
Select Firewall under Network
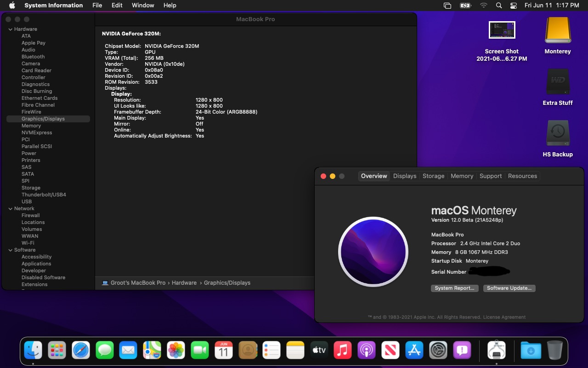31,215
